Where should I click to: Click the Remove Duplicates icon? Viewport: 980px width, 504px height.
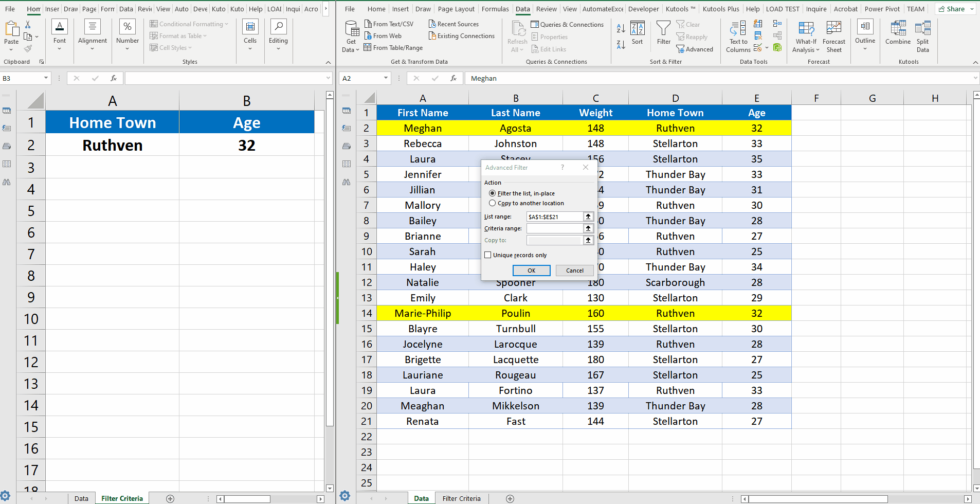click(x=758, y=35)
